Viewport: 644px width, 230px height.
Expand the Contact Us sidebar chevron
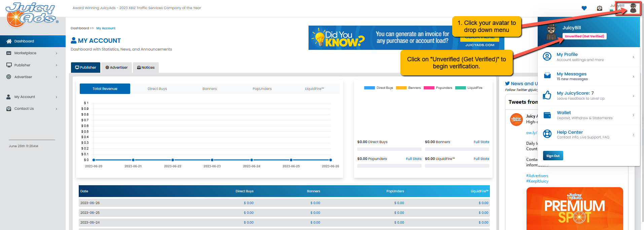click(x=57, y=109)
